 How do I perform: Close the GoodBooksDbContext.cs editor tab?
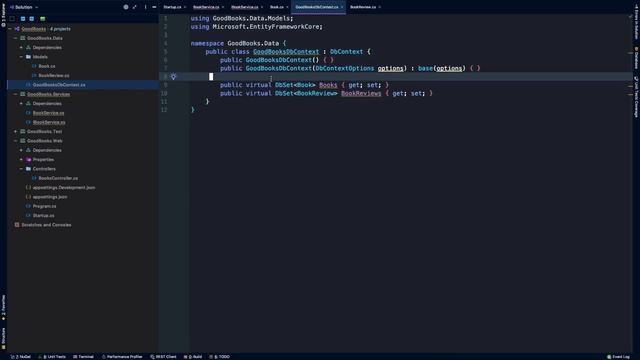pos(342,7)
